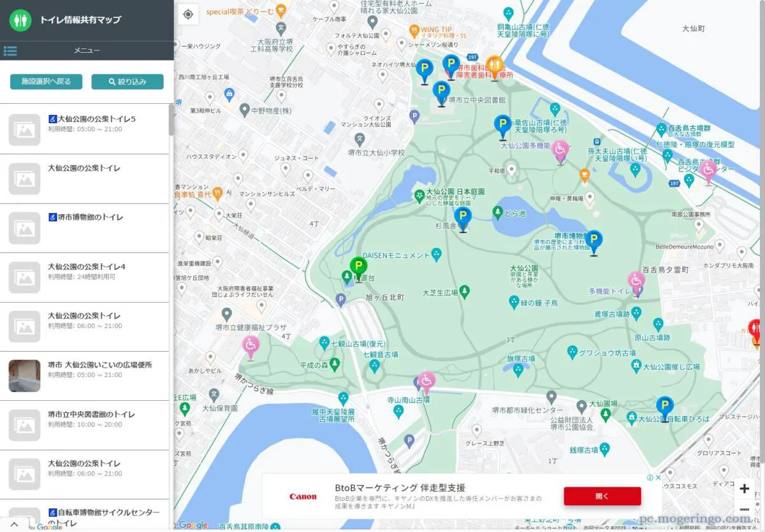Screen dimensions: 765x532
Task: Select blue P marker at 堺市立中央図書館
Action: 441,93
